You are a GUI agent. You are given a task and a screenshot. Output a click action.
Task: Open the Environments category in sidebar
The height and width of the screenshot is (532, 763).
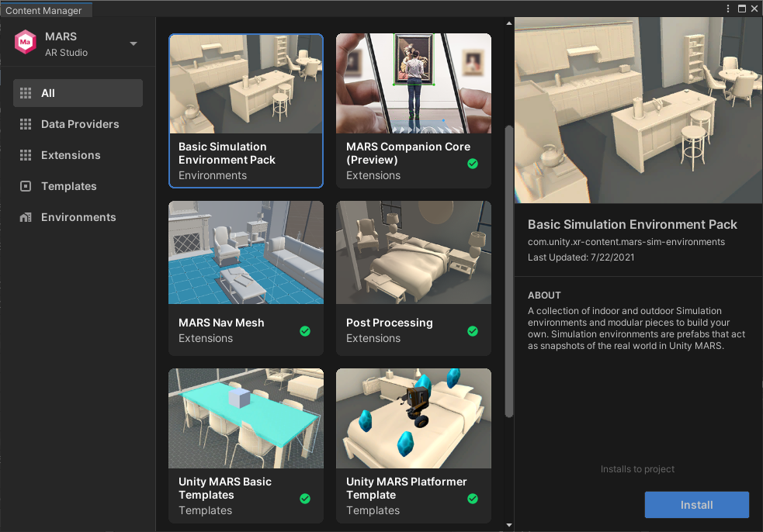tap(78, 217)
